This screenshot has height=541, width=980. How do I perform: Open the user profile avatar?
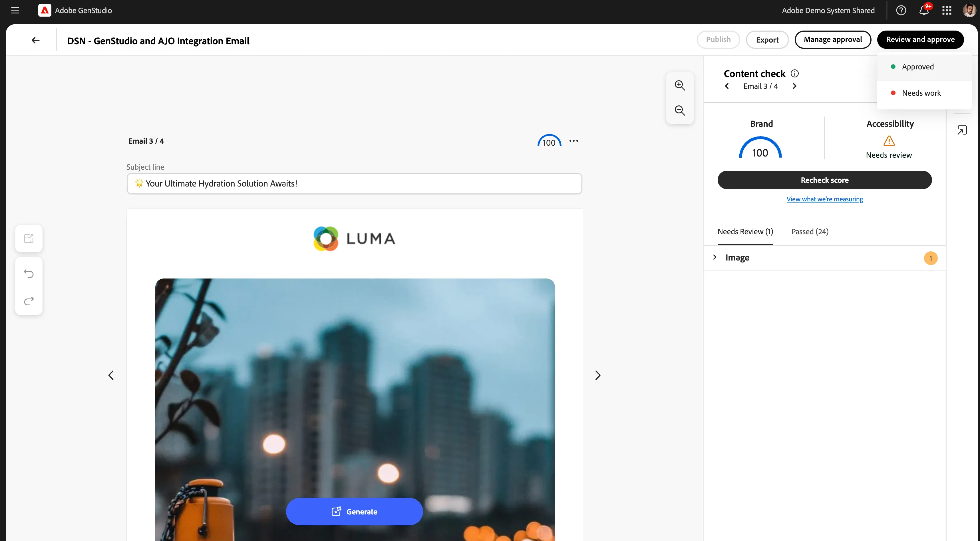pyautogui.click(x=969, y=10)
